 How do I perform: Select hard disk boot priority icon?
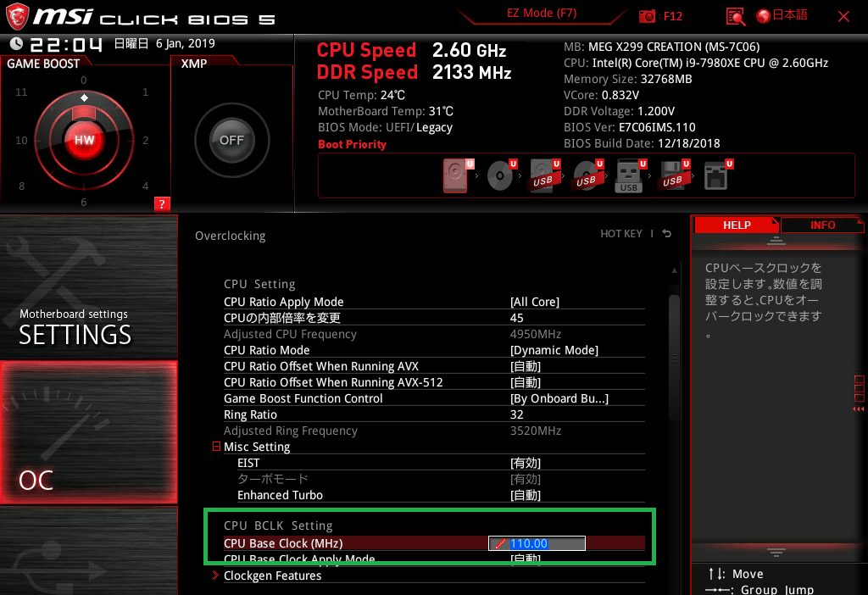[x=455, y=176]
